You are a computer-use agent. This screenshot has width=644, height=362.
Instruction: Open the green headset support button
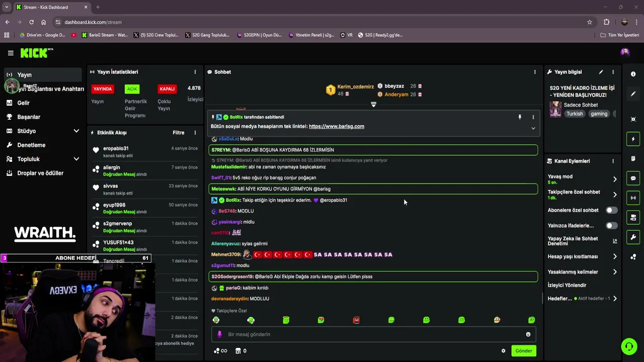pos(628,346)
